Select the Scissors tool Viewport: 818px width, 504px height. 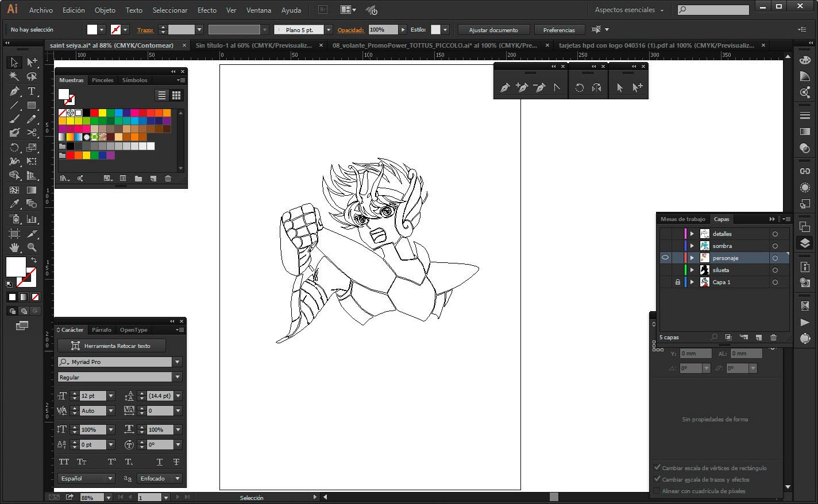(32, 133)
